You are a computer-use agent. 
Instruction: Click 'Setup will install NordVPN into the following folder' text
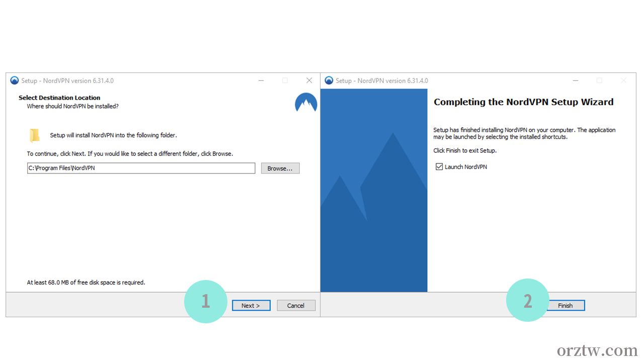(x=113, y=135)
